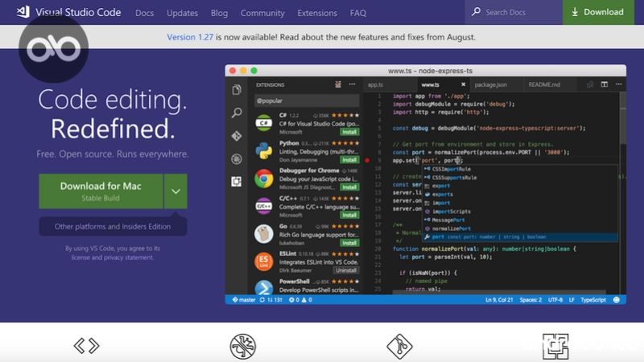Select the port suggestion in autocomplete list
This screenshot has height=362, width=644.
[x=520, y=237]
